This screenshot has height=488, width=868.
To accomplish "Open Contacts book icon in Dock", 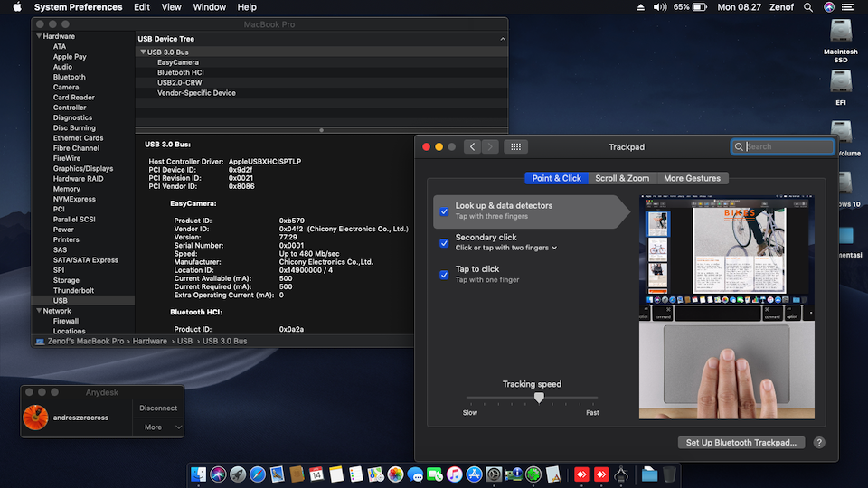I will (297, 474).
